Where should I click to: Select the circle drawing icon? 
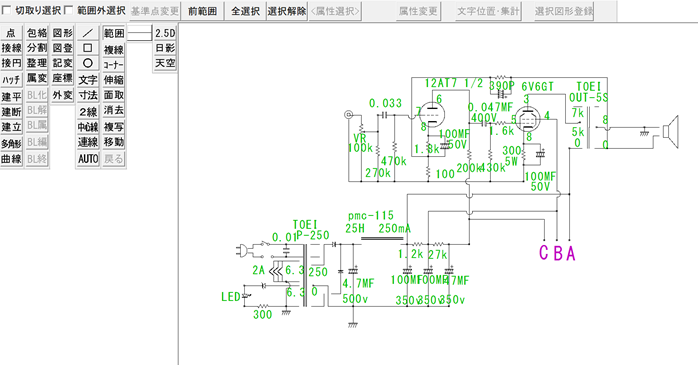(88, 63)
